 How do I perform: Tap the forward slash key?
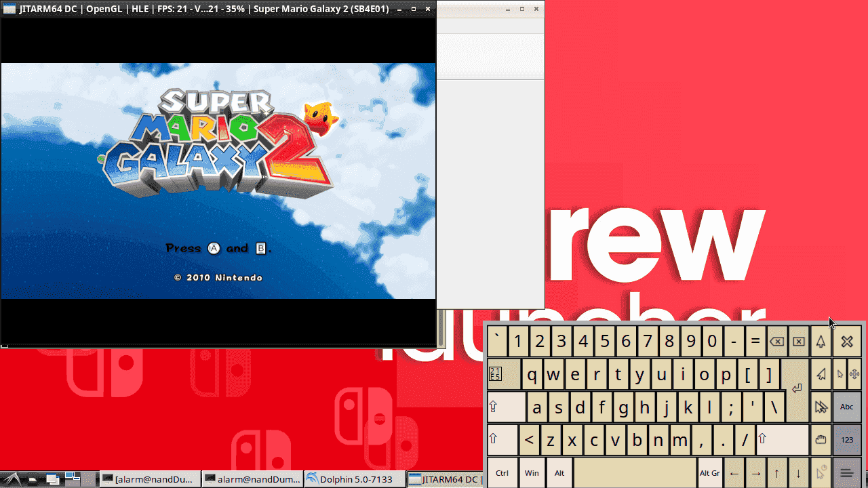(x=745, y=439)
